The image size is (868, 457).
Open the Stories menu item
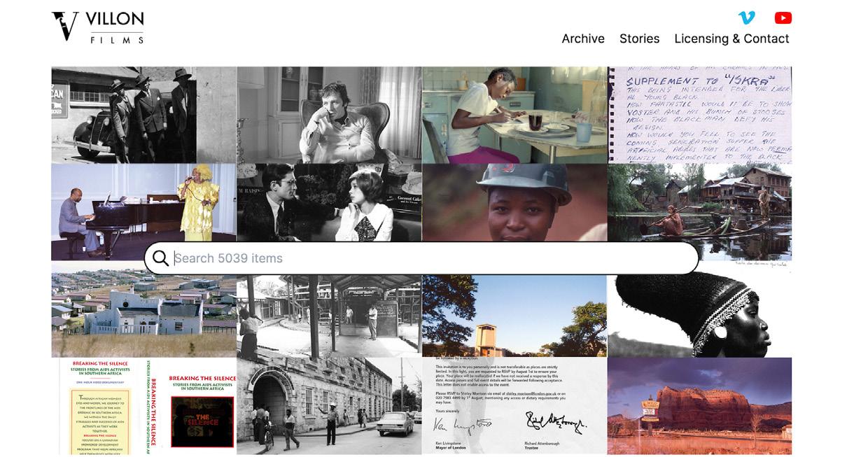639,38
